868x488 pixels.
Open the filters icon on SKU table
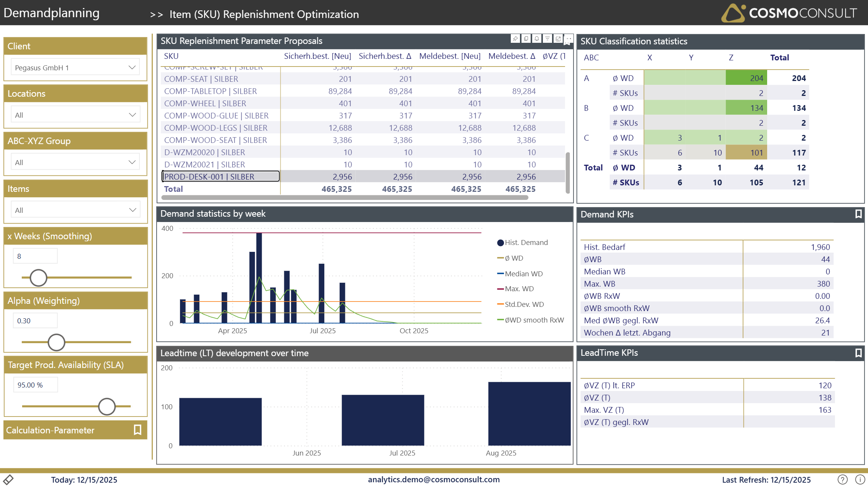tap(547, 39)
